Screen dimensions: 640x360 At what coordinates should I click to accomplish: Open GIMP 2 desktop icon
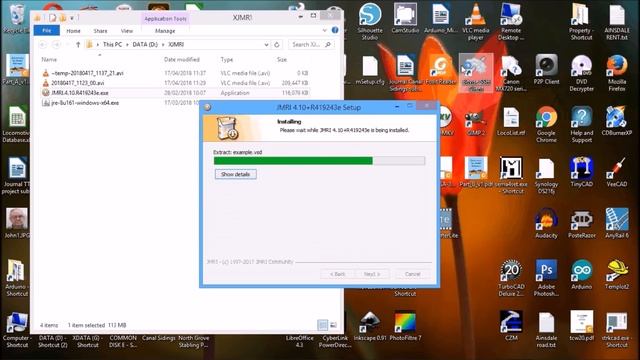476,121
